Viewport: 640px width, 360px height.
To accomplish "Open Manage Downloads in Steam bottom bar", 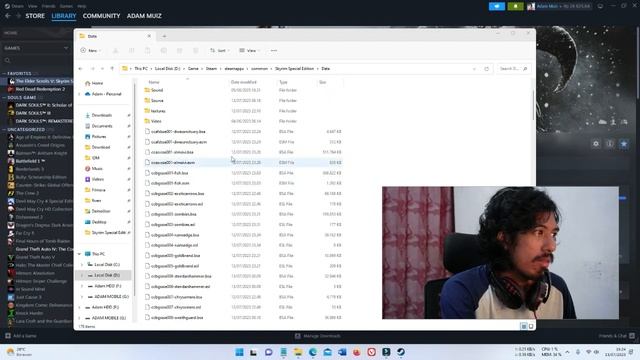I will pyautogui.click(x=318, y=336).
